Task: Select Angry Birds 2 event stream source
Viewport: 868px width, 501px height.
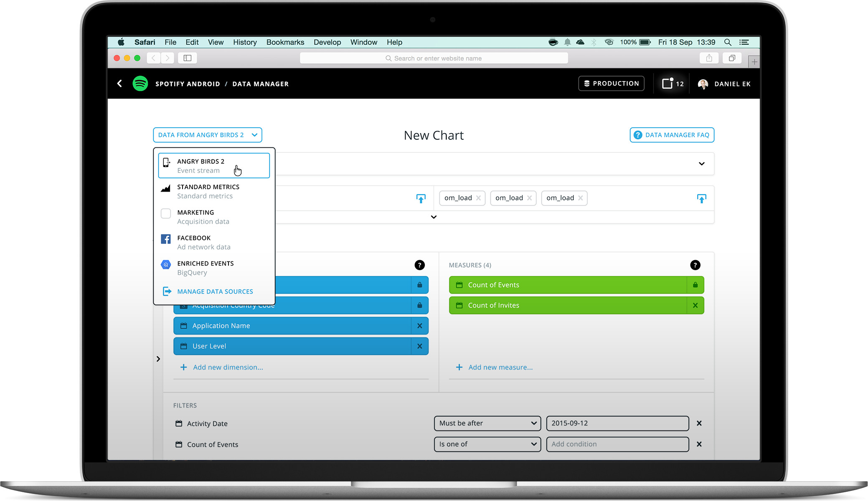Action: click(214, 166)
